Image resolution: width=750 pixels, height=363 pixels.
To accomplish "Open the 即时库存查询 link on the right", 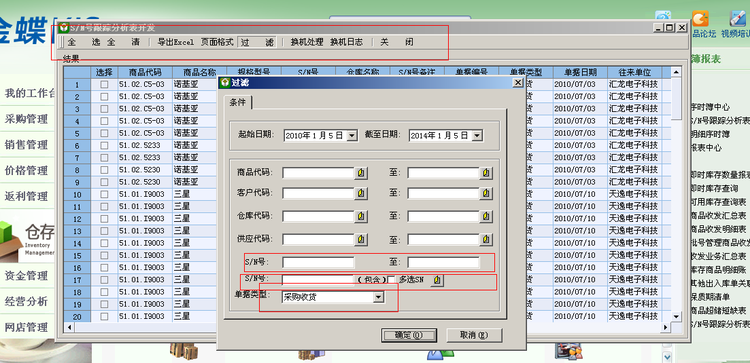I will pyautogui.click(x=715, y=188).
